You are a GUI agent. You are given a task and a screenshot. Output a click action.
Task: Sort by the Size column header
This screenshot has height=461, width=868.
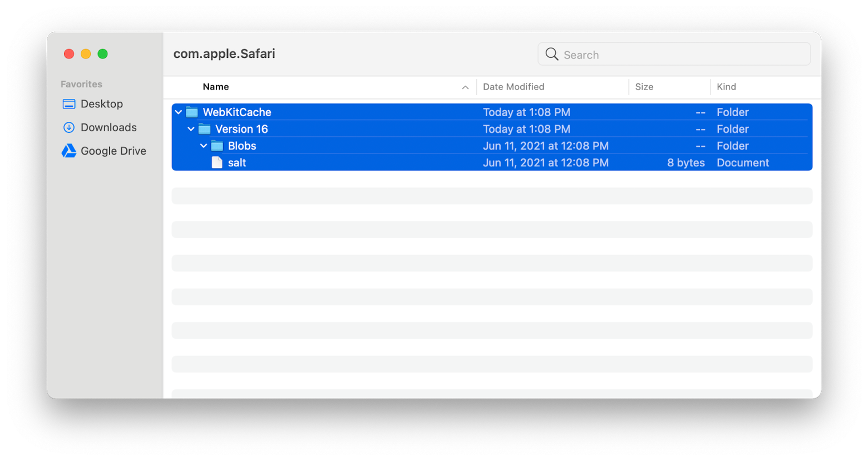[x=644, y=87]
